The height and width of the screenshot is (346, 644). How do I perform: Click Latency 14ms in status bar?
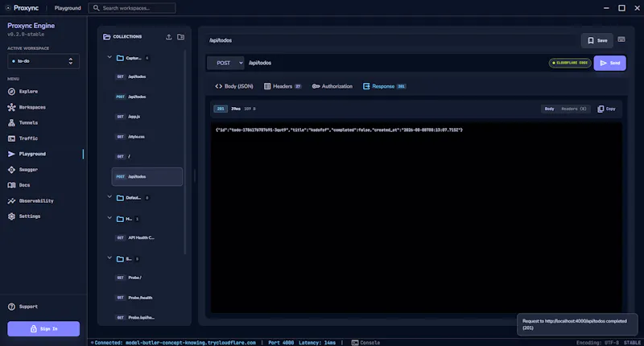[317, 343]
